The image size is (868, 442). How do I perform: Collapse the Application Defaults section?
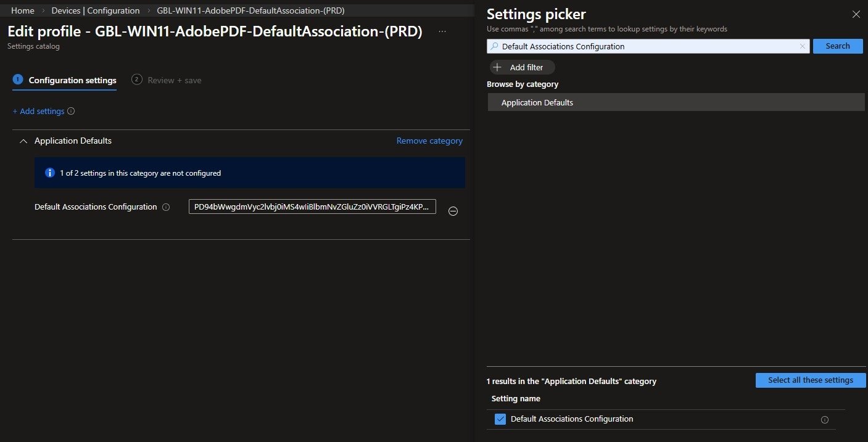click(23, 141)
